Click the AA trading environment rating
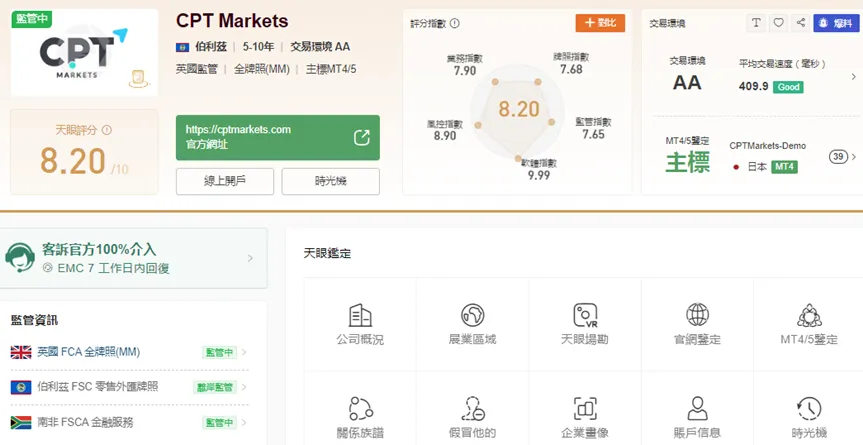The width and height of the screenshot is (863, 445). 687,83
